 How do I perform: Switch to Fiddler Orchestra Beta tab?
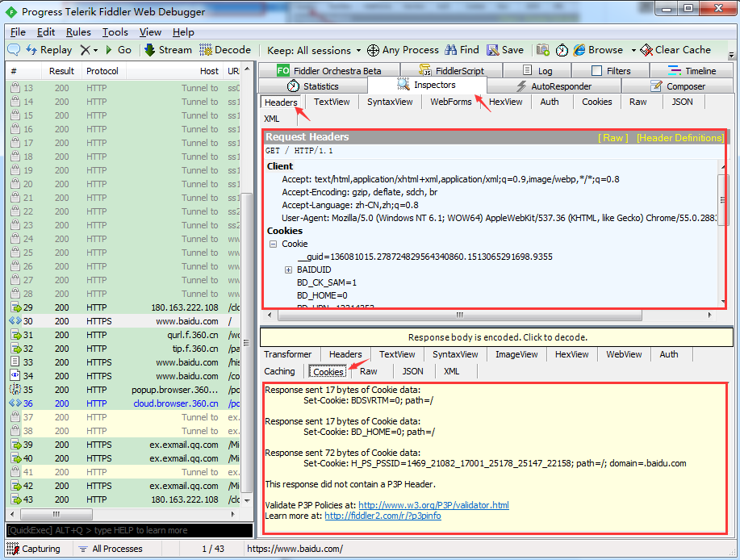point(329,71)
